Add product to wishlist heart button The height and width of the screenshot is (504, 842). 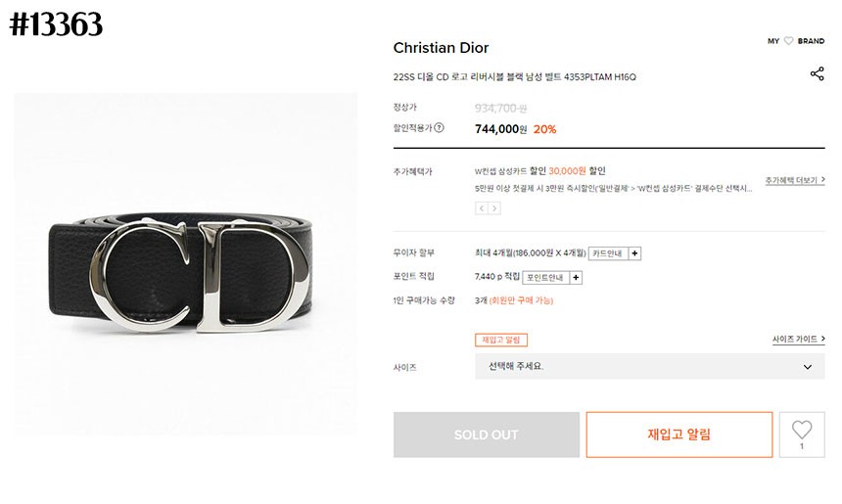tap(802, 434)
